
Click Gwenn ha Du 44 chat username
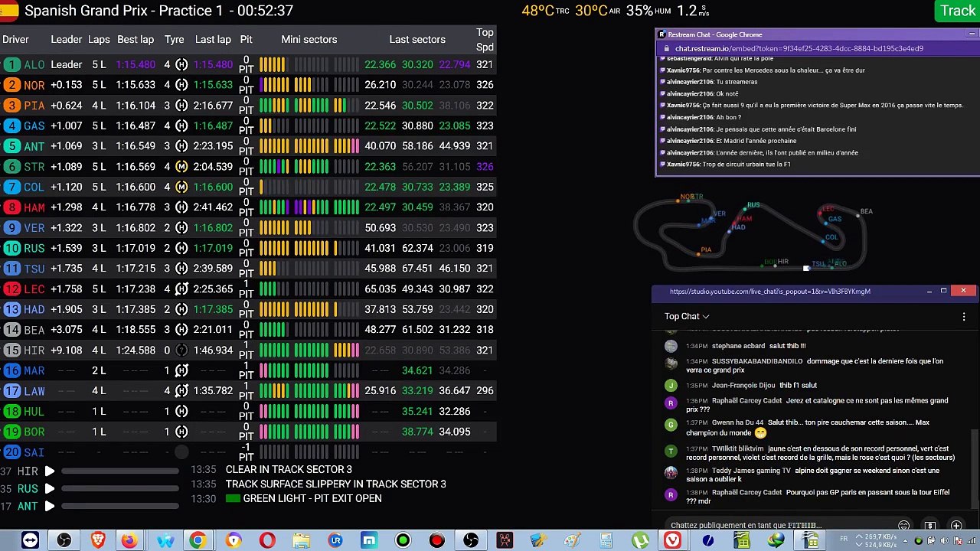(737, 422)
